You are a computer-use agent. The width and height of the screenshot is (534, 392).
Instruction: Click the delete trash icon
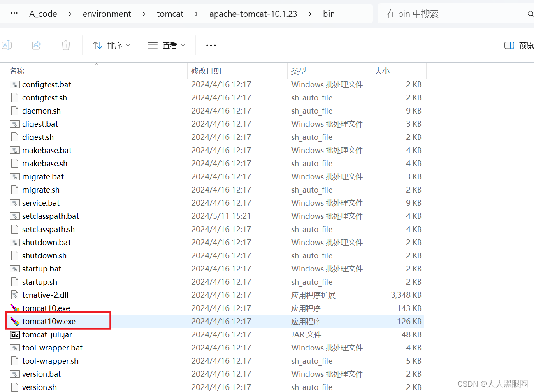[x=66, y=45]
